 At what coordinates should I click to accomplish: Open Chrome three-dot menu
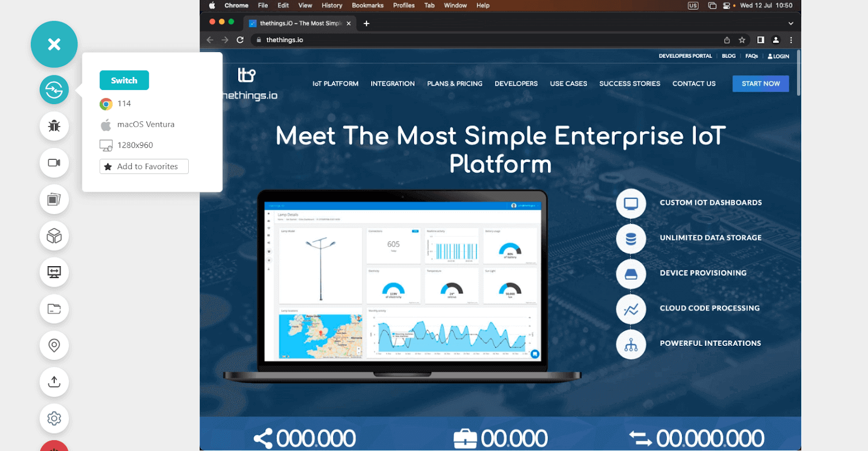(x=791, y=40)
